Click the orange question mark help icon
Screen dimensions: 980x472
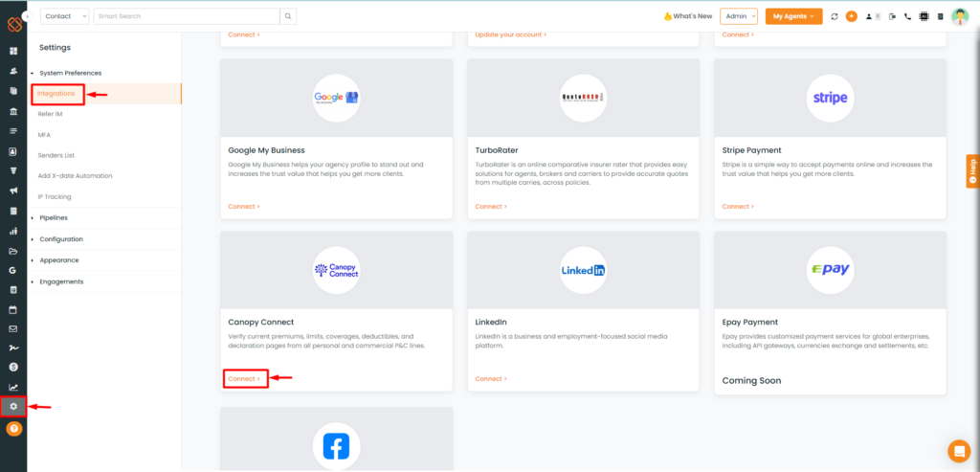13,429
